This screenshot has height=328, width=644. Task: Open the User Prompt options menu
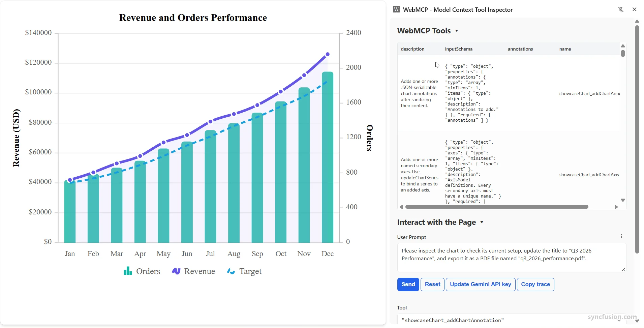pyautogui.click(x=621, y=236)
